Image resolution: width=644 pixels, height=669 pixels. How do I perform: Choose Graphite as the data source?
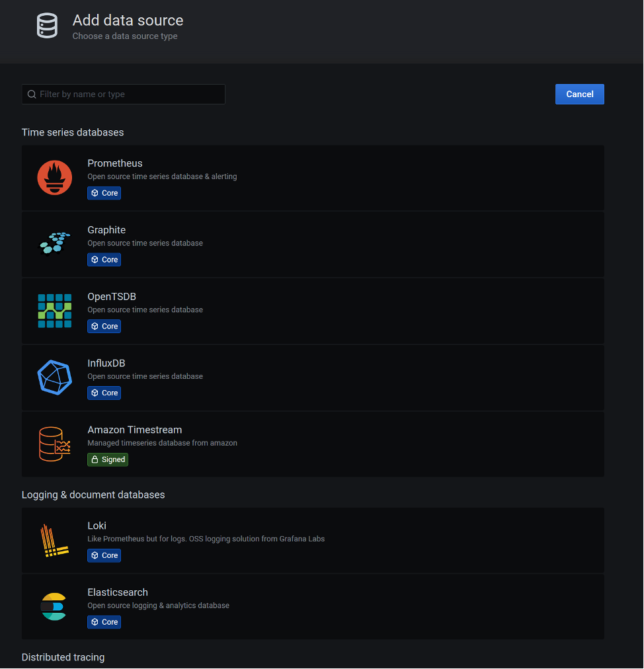[x=313, y=245]
